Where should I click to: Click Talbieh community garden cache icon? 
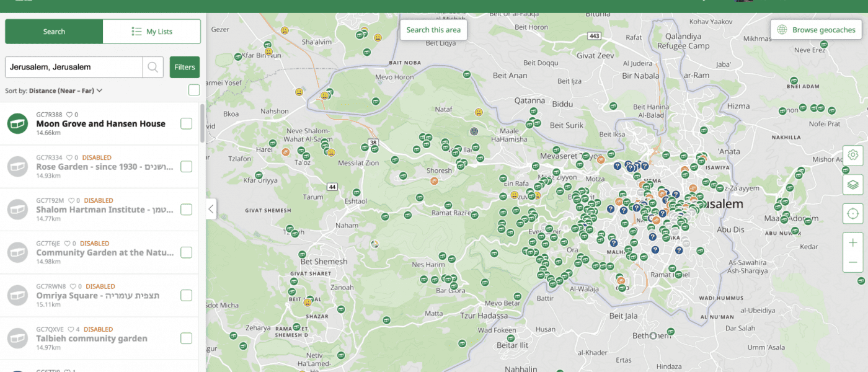click(x=18, y=339)
